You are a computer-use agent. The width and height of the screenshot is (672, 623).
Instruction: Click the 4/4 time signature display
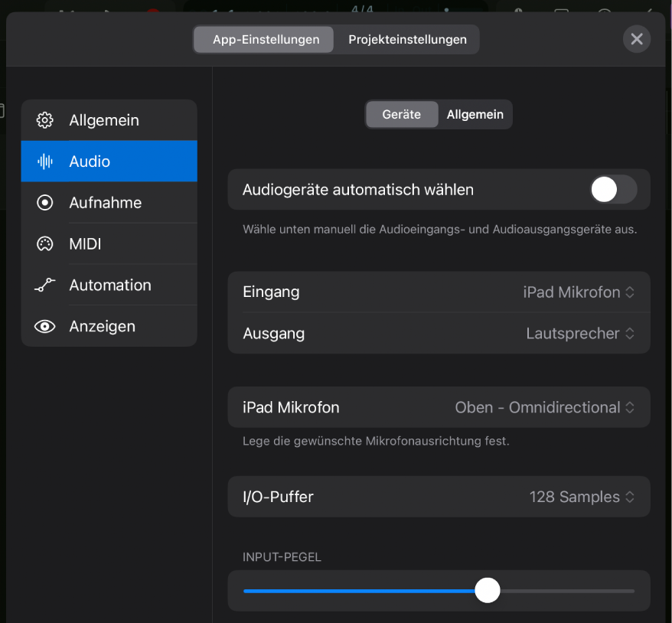(x=361, y=9)
